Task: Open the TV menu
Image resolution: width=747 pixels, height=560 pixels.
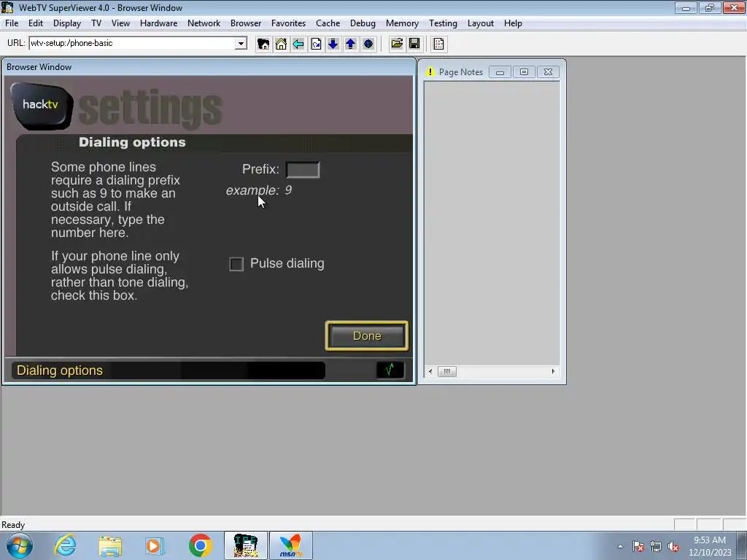Action: pyautogui.click(x=96, y=23)
